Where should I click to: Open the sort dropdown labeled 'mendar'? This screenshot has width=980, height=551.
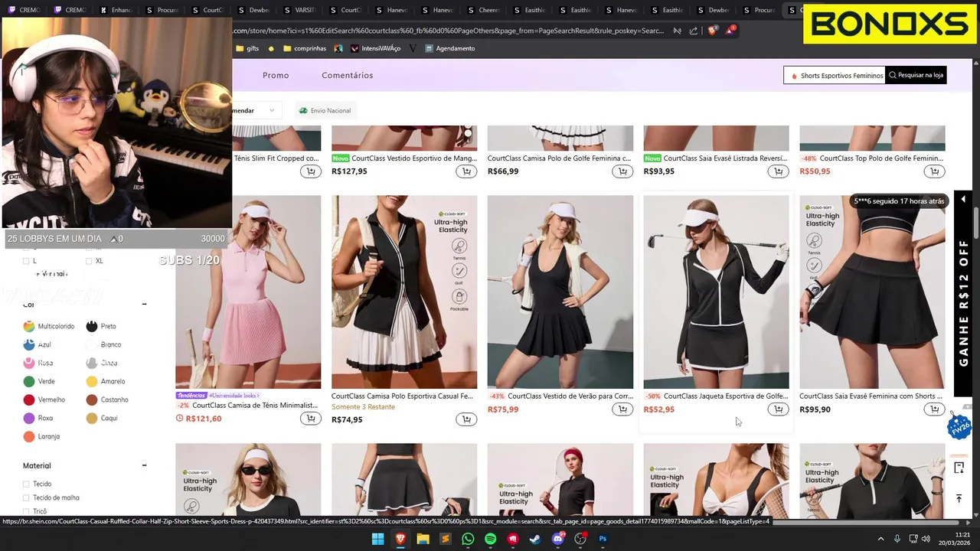(x=256, y=110)
